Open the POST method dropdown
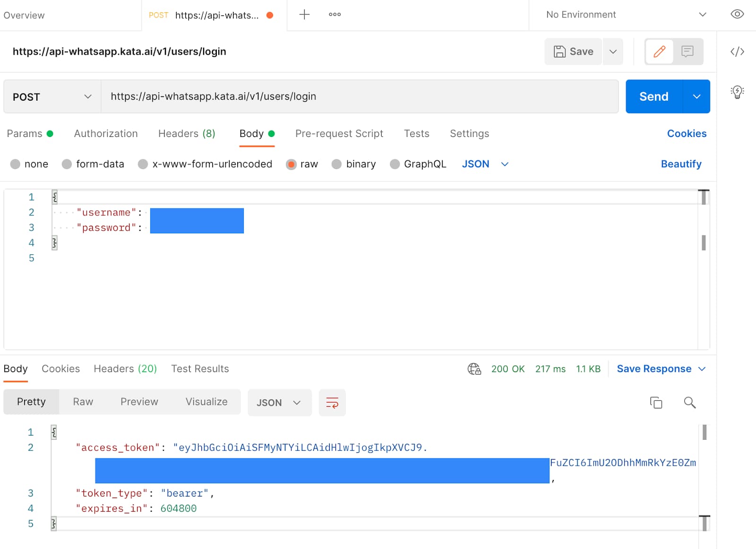Viewport: 756px width, 549px height. [52, 96]
